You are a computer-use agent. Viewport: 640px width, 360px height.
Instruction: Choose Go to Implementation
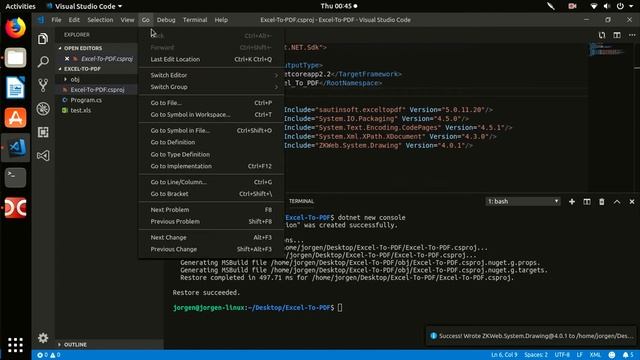[x=211, y=166]
